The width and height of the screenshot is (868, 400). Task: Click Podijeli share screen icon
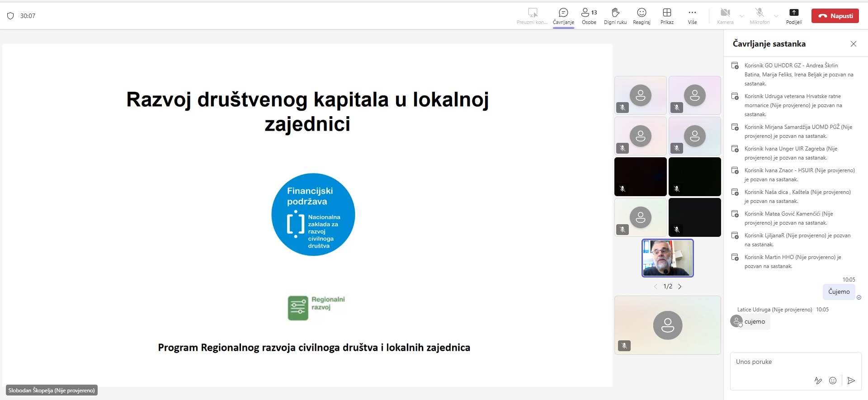[x=794, y=13]
